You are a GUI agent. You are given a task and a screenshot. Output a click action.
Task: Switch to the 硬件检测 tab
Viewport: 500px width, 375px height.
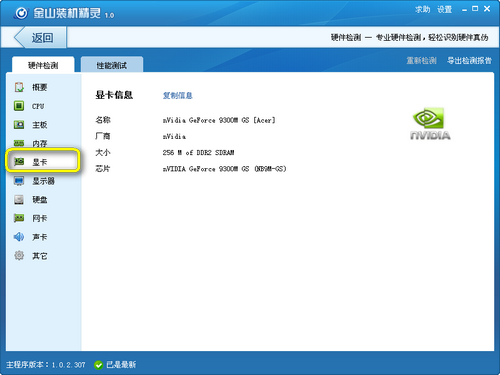click(43, 65)
